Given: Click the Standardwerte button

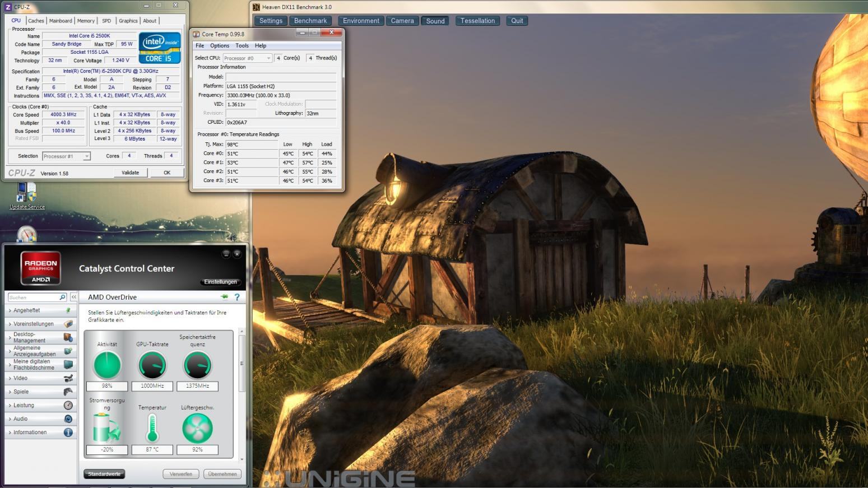Looking at the screenshot, I should coord(104,474).
